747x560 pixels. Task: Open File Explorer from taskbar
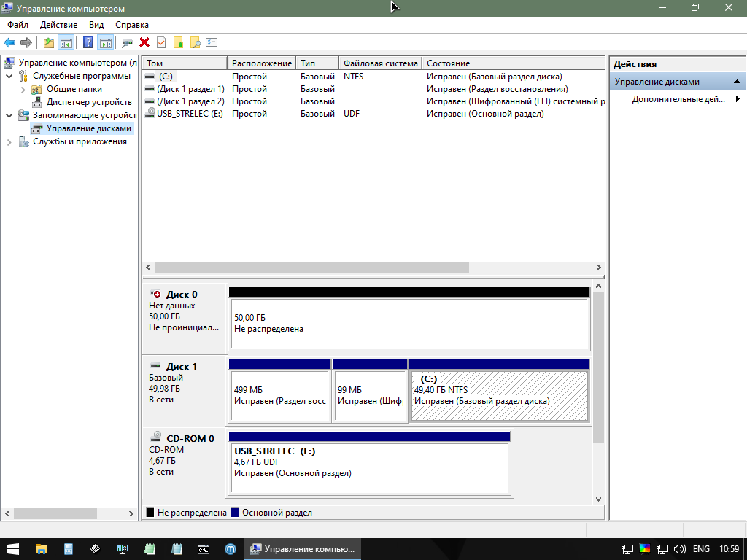pyautogui.click(x=42, y=549)
